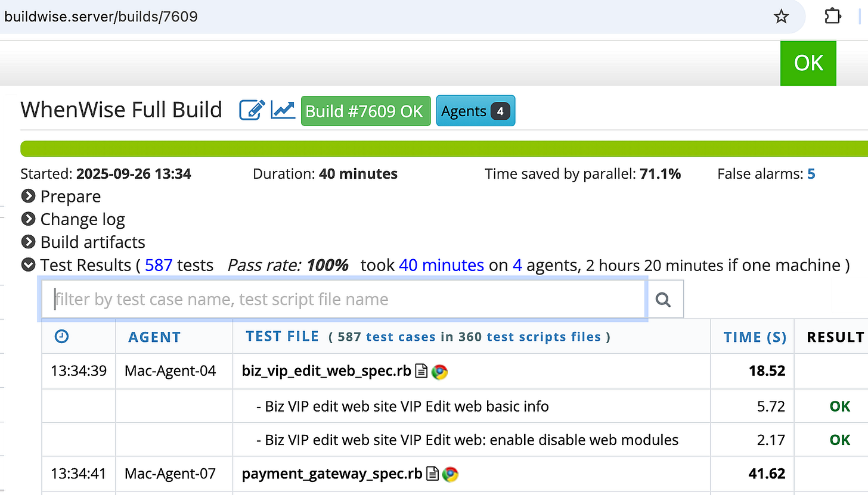Select 'enable disable web modules' test case
Viewport: 868px width, 495px height.
[x=467, y=440]
